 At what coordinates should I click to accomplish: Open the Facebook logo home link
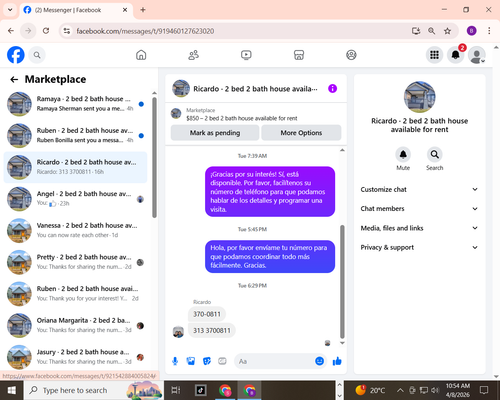[16, 55]
